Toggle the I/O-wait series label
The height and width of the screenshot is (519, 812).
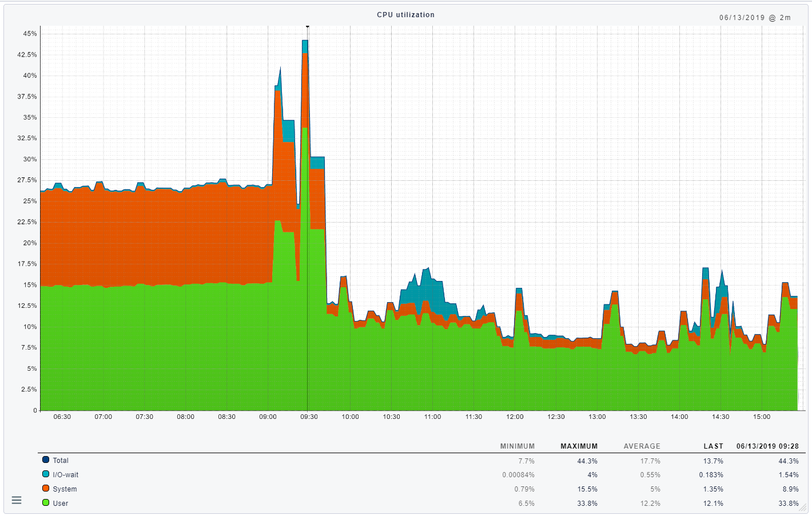pyautogui.click(x=66, y=475)
